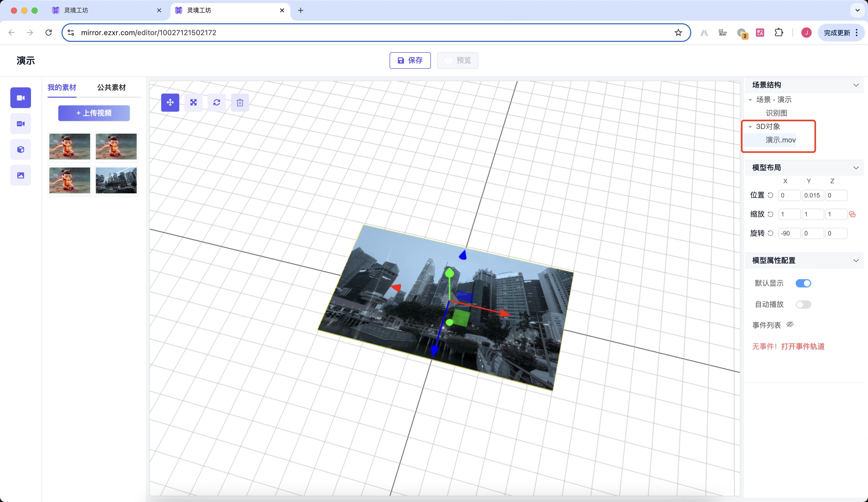Select the video materials sidebar icon
The image size is (868, 502).
click(21, 97)
